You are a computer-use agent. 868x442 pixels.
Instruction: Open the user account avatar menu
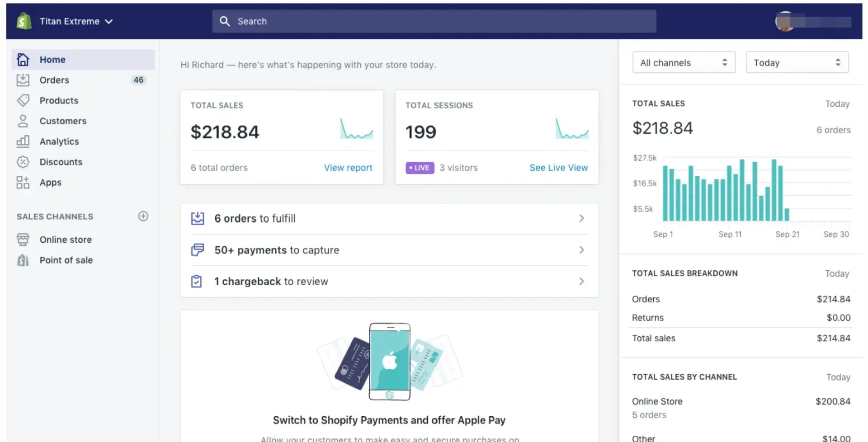click(813, 21)
